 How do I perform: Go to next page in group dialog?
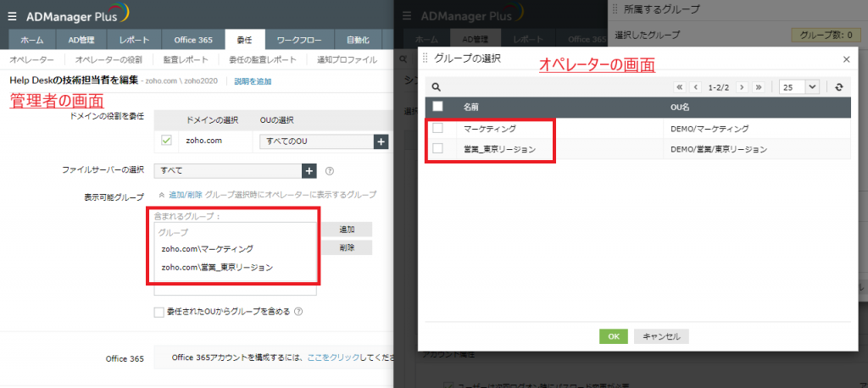coord(743,87)
